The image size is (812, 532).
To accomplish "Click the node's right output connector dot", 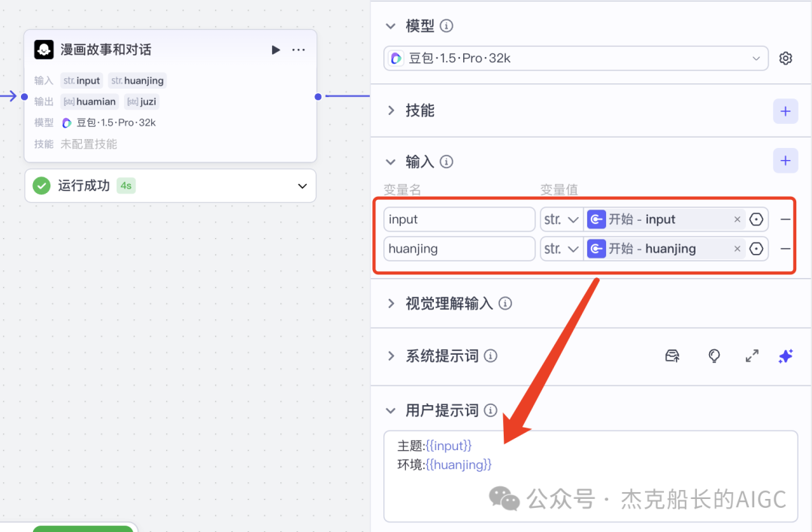I will tap(318, 97).
